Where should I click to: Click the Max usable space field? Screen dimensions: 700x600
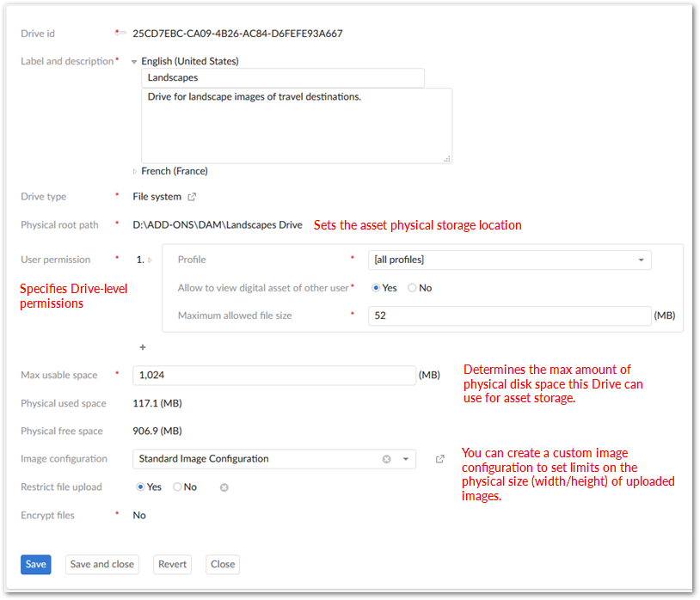[274, 375]
